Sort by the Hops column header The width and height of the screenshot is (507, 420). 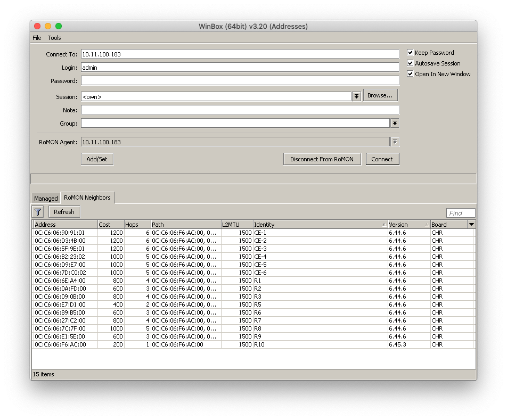(137, 224)
